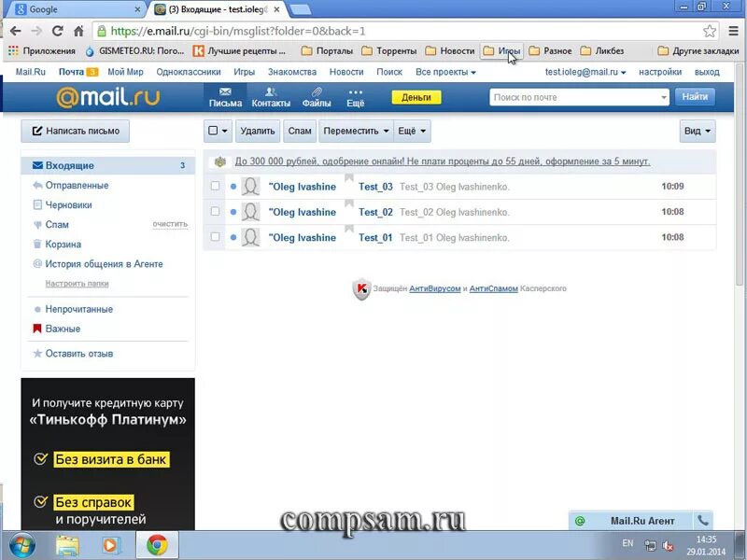Expand the toolbar Ещё dropdown
The height and width of the screenshot is (560, 747).
[x=412, y=131]
